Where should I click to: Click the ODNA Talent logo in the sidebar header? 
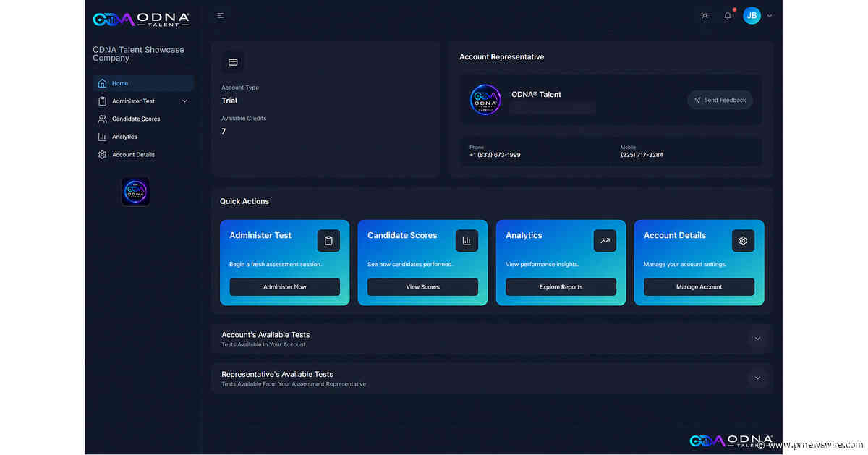click(142, 19)
